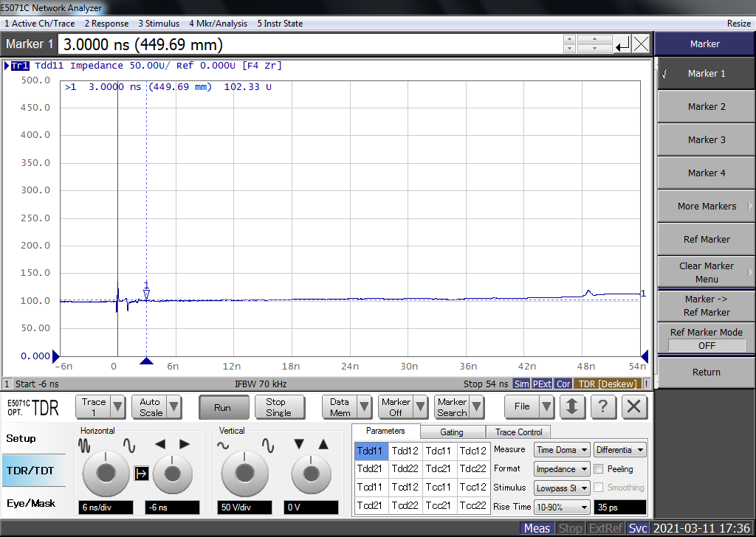Click the horizontal scale knob
This screenshot has width=756, height=537.
106,472
